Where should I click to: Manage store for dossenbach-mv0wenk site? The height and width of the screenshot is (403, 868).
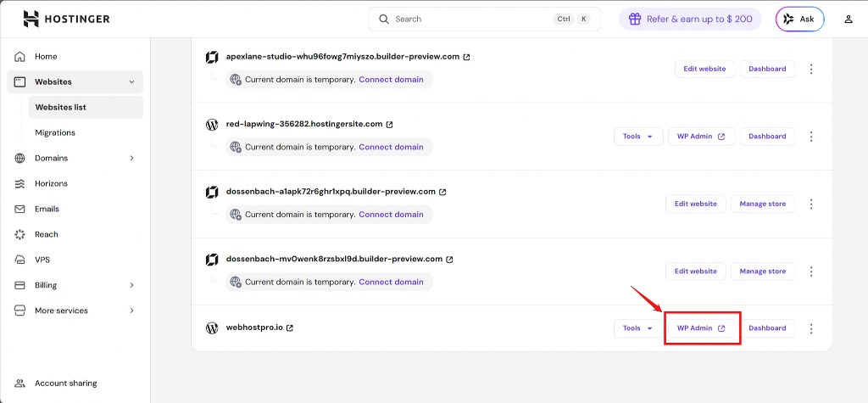click(763, 271)
